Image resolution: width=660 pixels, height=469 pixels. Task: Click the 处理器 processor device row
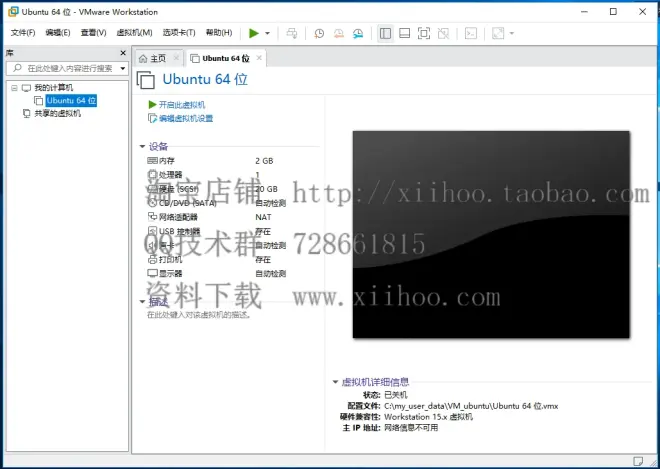(217, 175)
